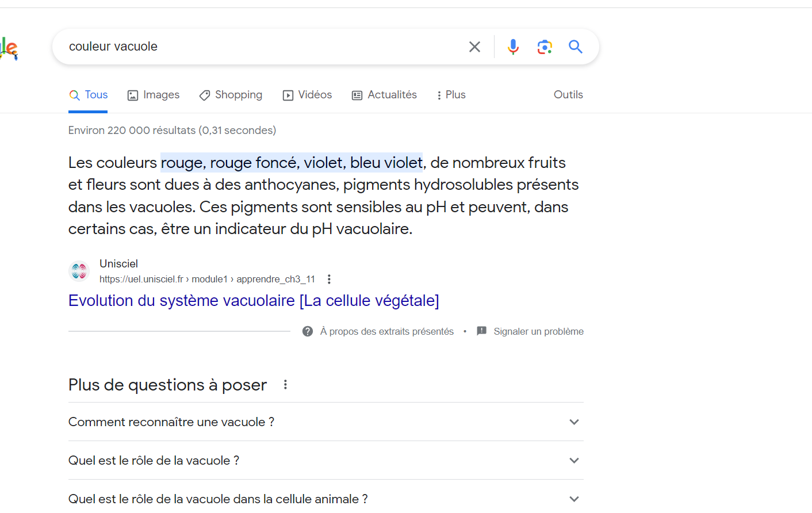Click the feedback flag icon beside Signaler un problème
Image resolution: width=812 pixels, height=513 pixels.
[x=481, y=331]
